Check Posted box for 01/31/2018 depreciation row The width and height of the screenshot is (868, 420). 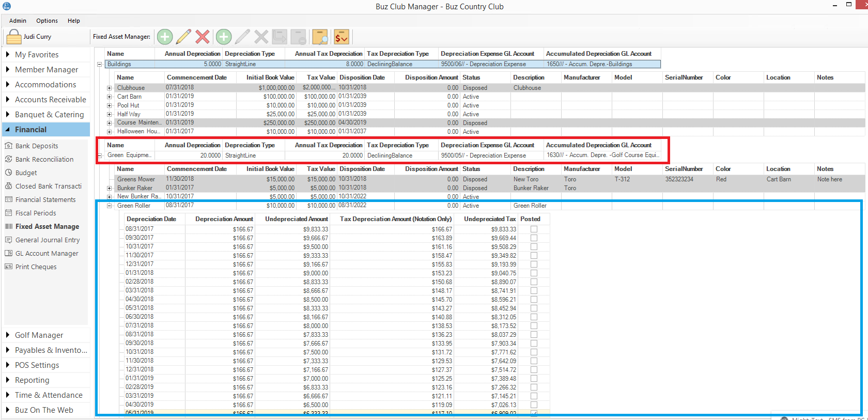[x=534, y=273]
